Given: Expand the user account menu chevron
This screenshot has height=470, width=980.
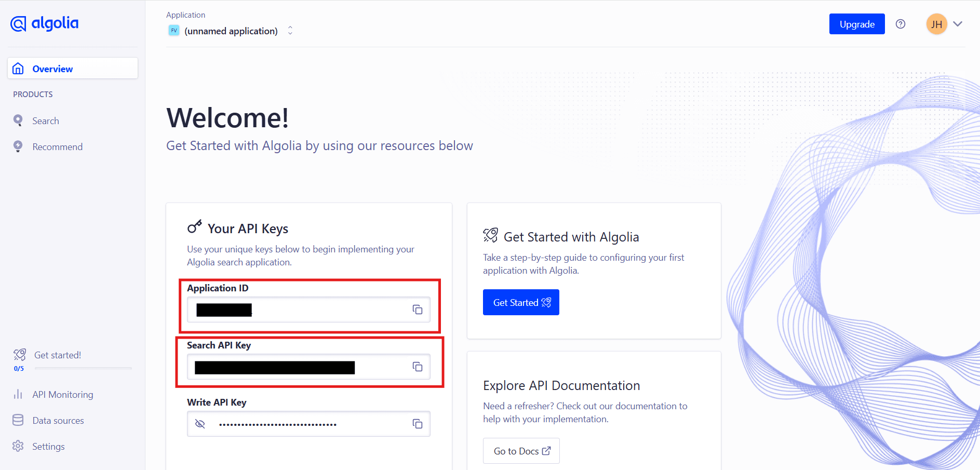Looking at the screenshot, I should 960,24.
